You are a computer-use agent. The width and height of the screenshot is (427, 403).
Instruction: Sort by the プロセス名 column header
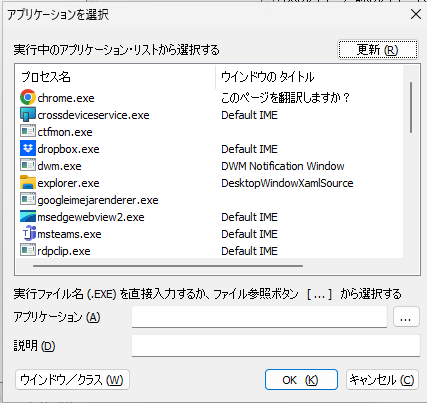tap(115, 77)
